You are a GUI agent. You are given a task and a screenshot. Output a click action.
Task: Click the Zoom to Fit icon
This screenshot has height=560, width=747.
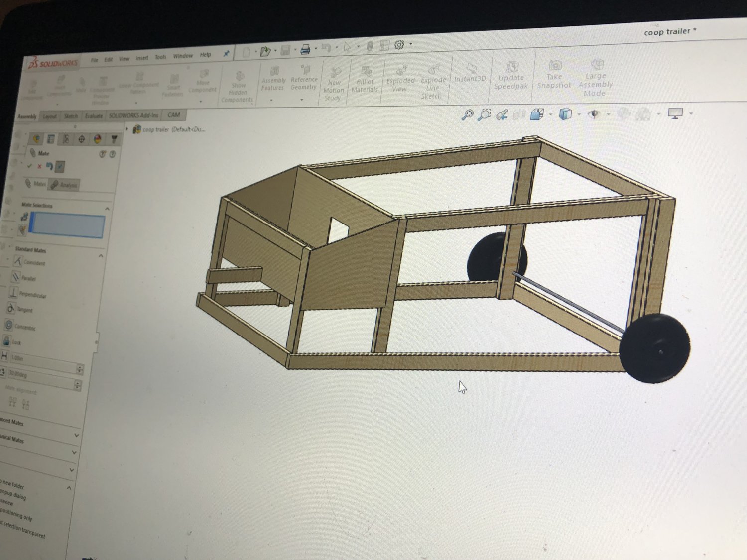[x=467, y=115]
